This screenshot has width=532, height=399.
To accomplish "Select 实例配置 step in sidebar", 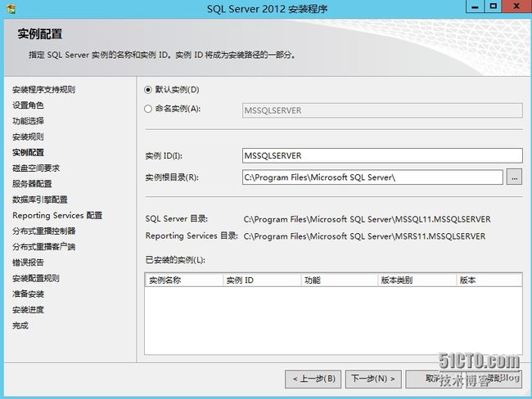I will click(28, 153).
